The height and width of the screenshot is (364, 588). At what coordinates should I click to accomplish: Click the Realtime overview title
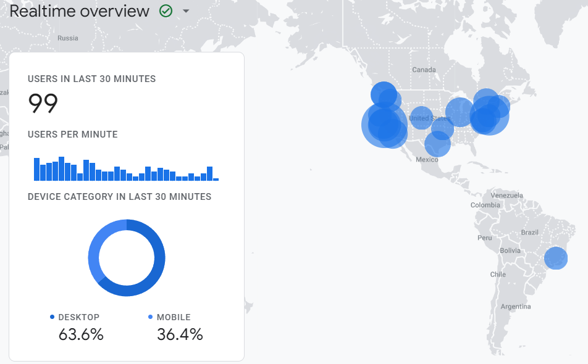point(79,11)
